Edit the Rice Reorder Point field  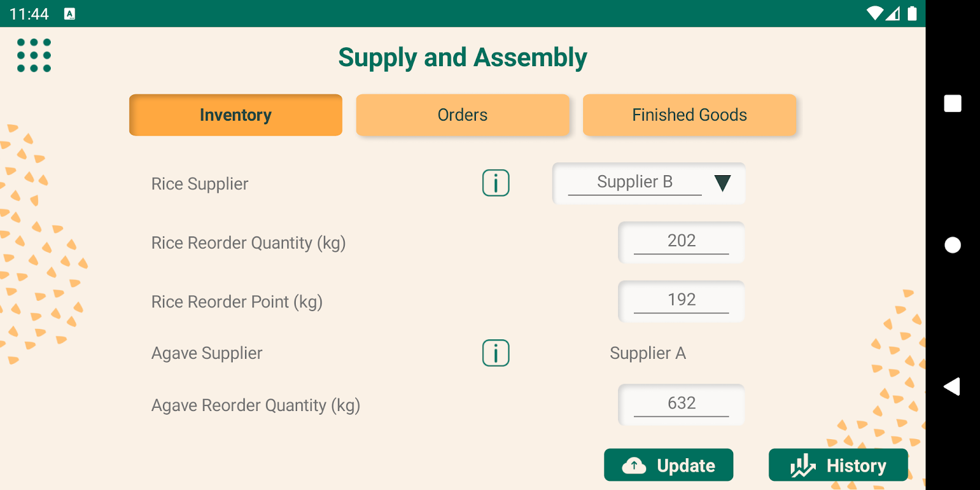(x=681, y=301)
